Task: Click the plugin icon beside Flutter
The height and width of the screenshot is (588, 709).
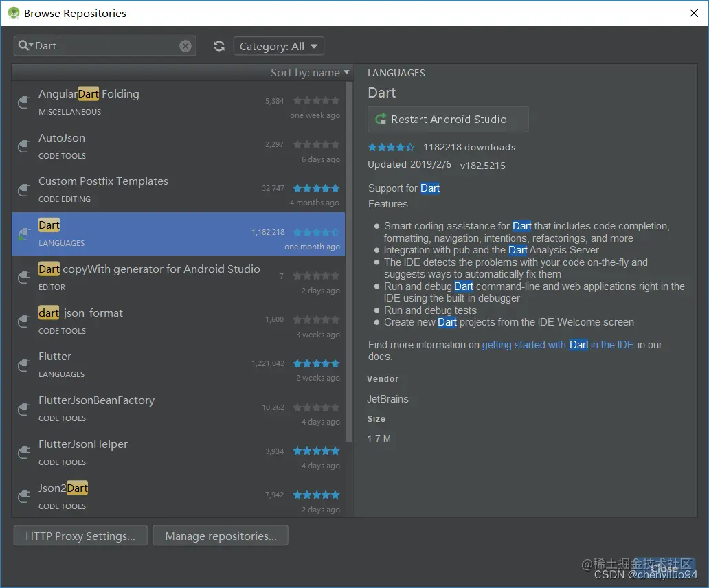Action: (24, 365)
